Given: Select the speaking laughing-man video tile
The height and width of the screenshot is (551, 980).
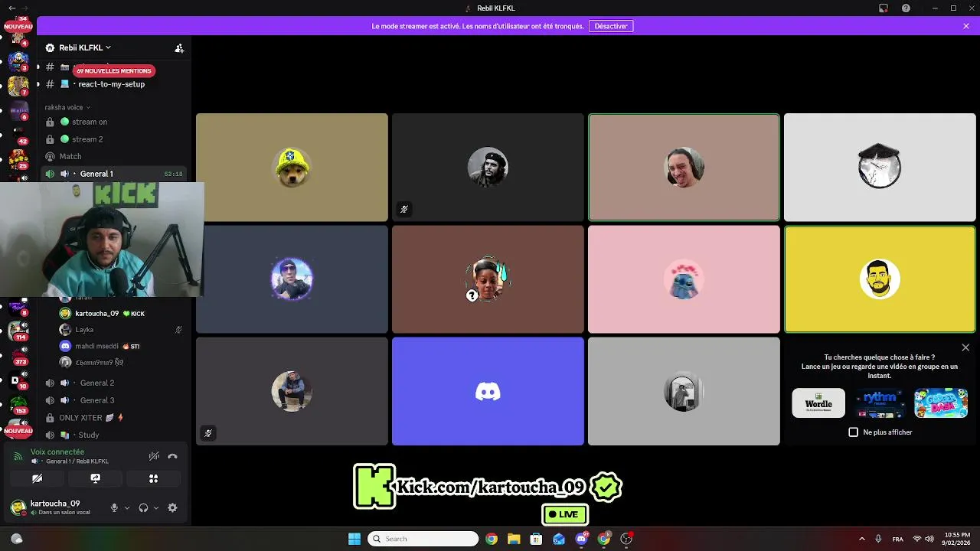Looking at the screenshot, I should tap(684, 168).
